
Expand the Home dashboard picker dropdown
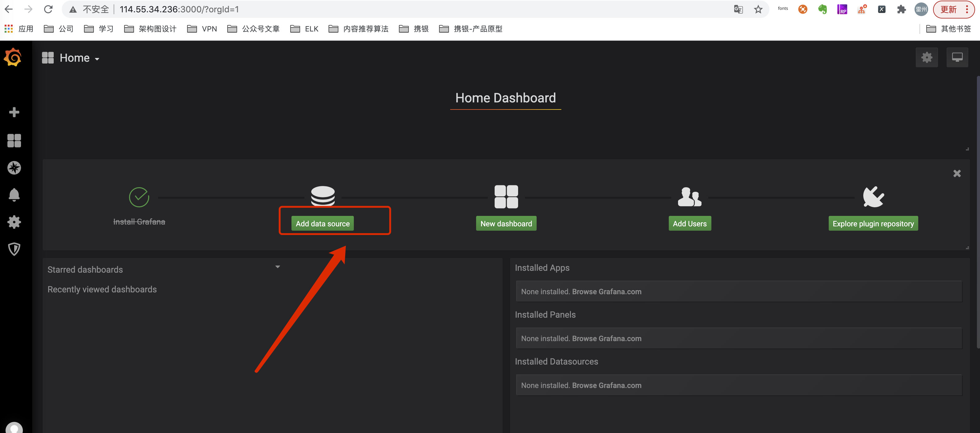(75, 58)
